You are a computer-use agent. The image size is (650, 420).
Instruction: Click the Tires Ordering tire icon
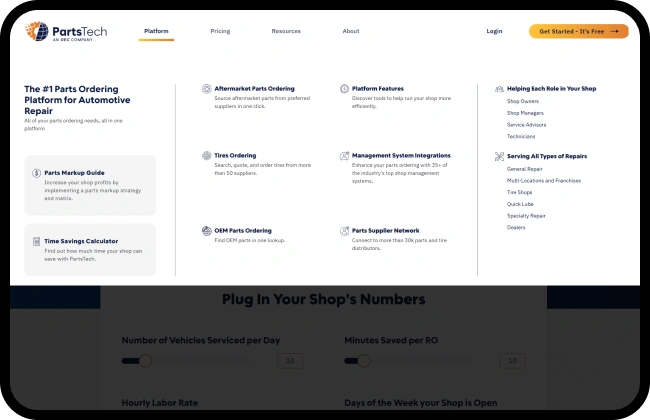[206, 155]
